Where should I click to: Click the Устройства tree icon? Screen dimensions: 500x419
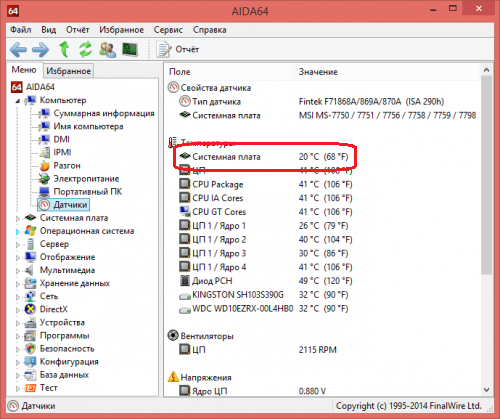click(30, 323)
